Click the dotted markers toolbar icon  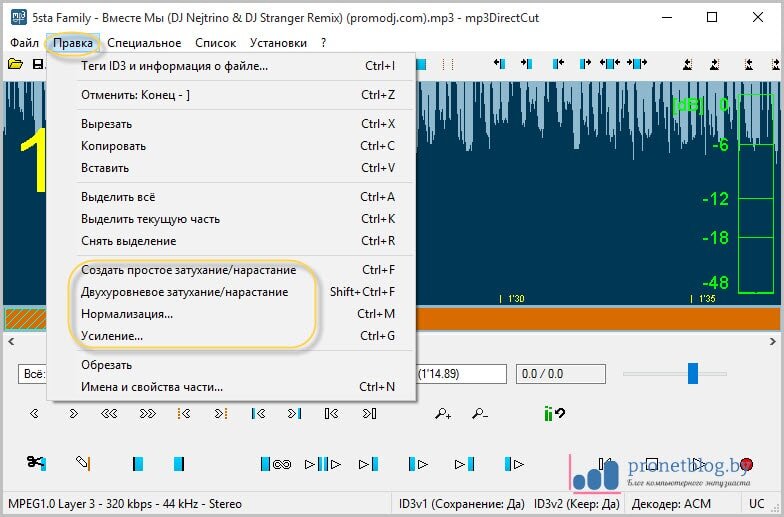(448, 64)
